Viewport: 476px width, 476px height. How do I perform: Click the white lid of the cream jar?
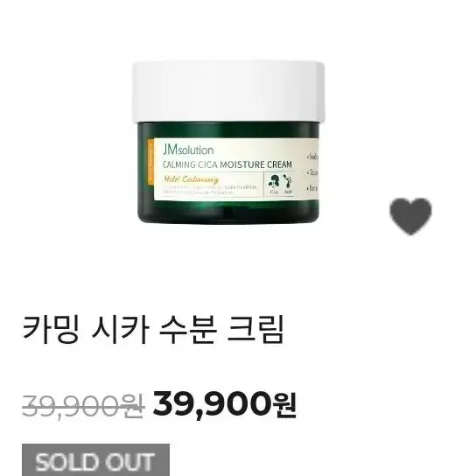[x=228, y=91]
